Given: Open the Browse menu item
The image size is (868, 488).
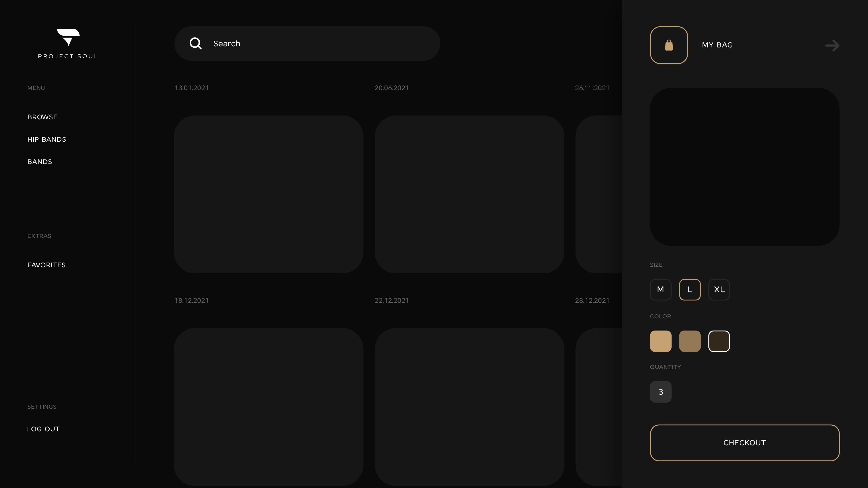Looking at the screenshot, I should [x=42, y=117].
